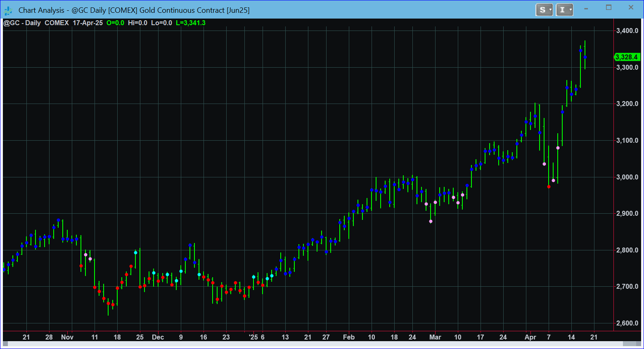Click the 3,400.0 price axis label
644x349 pixels.
[627, 31]
